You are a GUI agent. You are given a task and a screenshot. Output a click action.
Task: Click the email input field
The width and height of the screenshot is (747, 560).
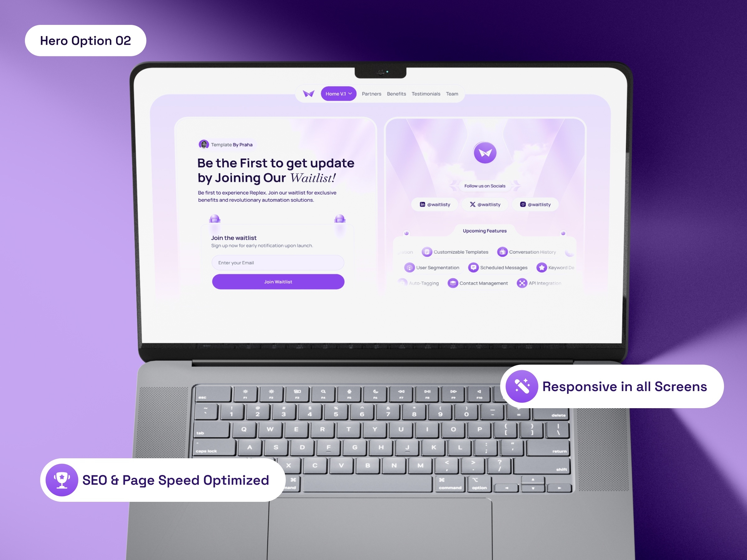click(277, 263)
